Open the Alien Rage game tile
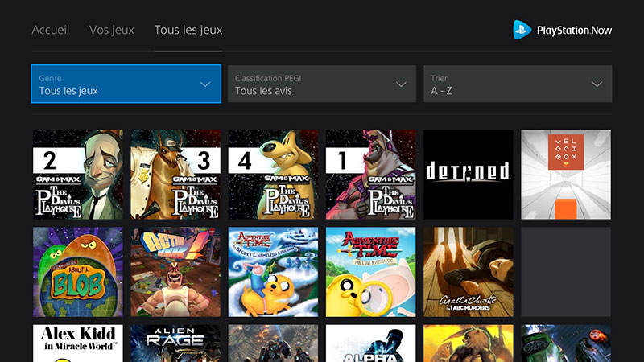The image size is (644, 362). point(175,343)
